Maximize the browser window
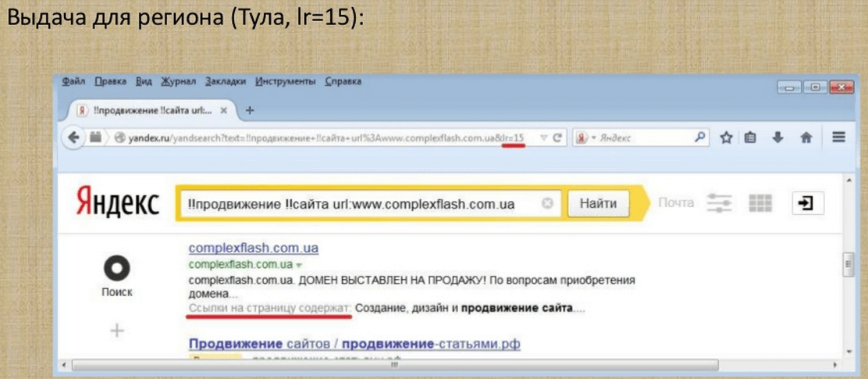Screen dimensions: 868x379 [x=815, y=87]
